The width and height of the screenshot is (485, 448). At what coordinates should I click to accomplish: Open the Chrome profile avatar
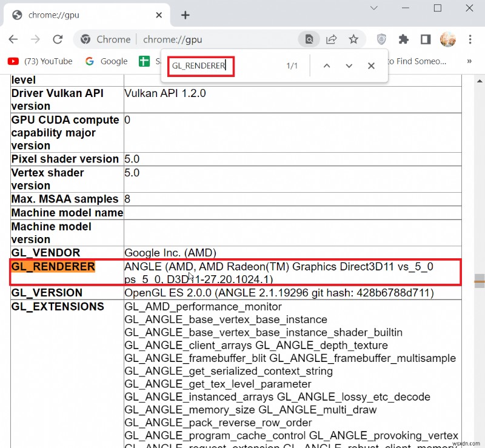447,39
